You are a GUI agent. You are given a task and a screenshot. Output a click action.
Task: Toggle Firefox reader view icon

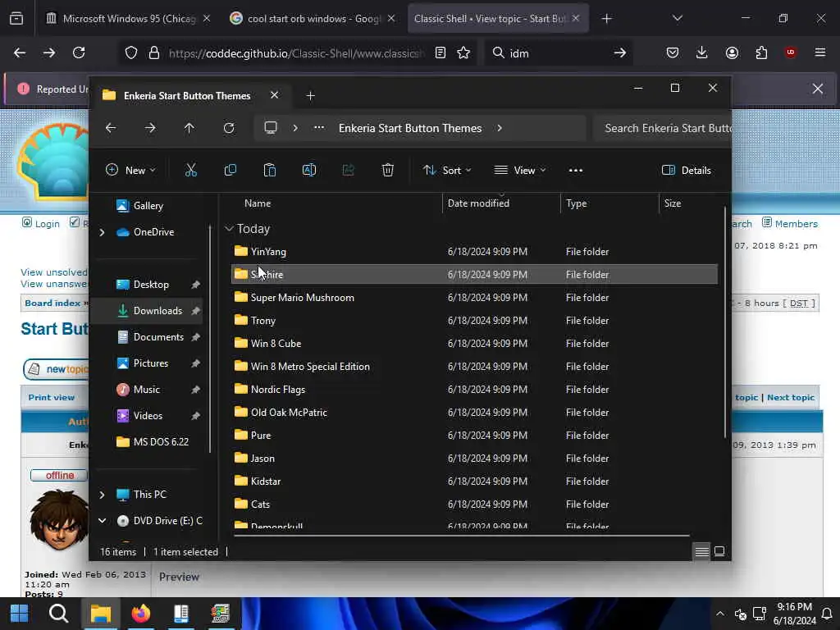point(441,52)
